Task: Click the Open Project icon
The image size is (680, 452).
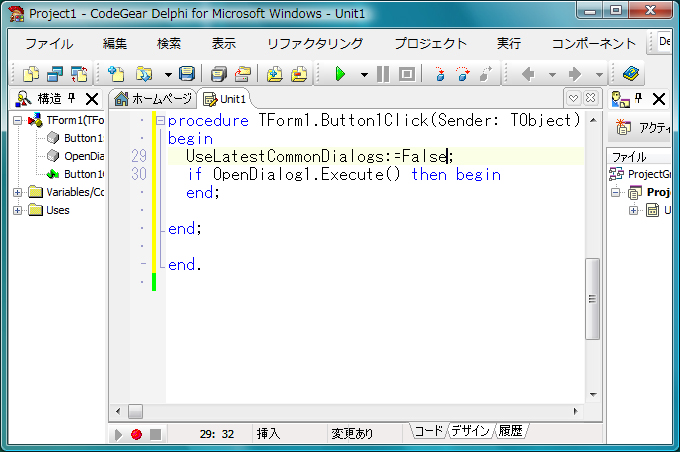Action: pos(243,74)
